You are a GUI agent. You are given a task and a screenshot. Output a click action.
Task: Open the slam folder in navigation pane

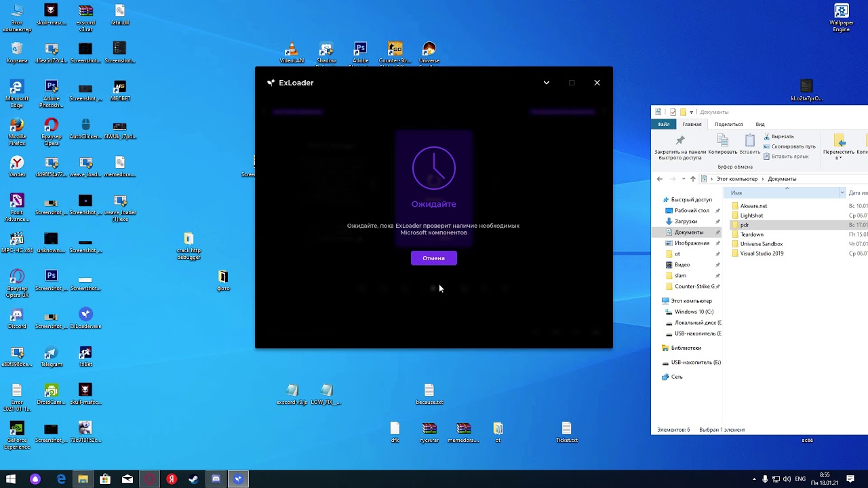point(676,276)
